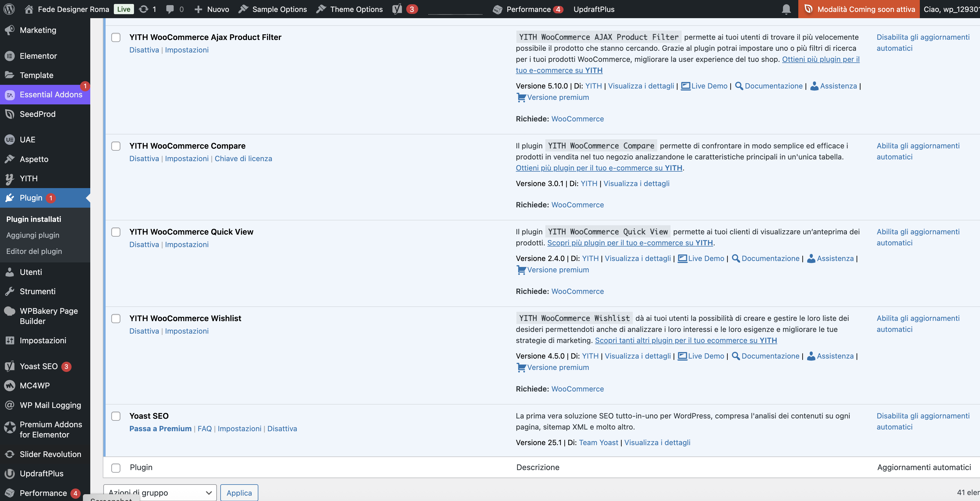This screenshot has width=980, height=501.
Task: Open Aggiungi plugin submenu item
Action: click(33, 235)
